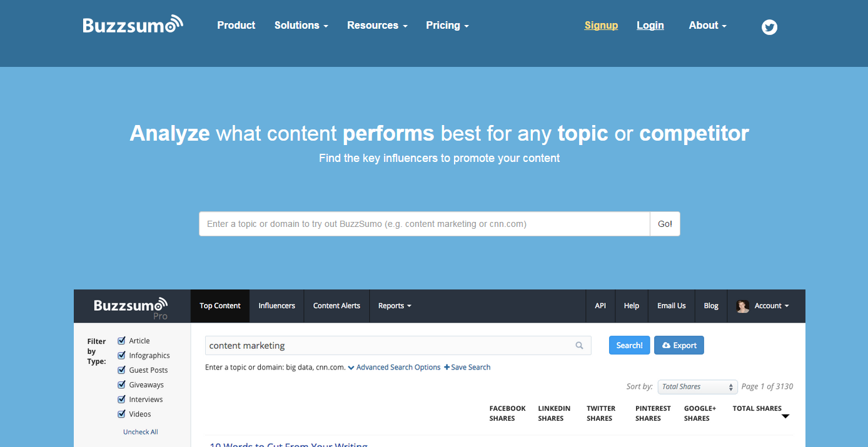868x447 pixels.
Task: Click the Go! button
Action: 665,224
